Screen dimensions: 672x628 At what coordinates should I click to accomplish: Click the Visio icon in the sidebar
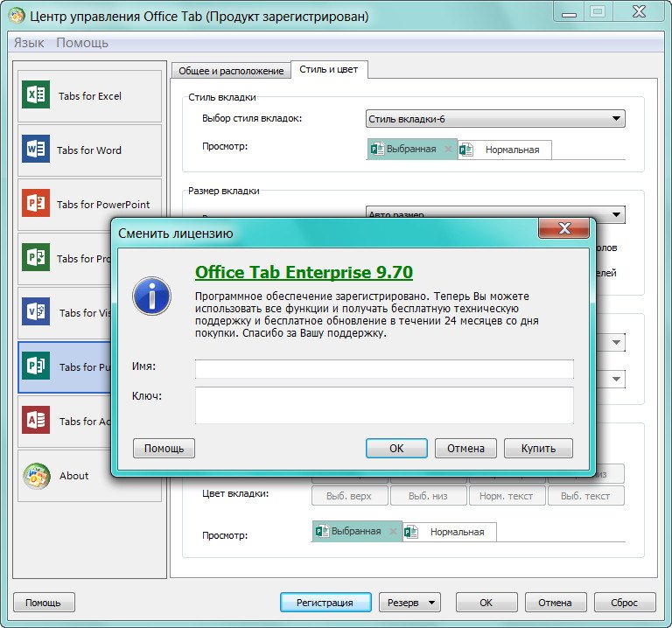click(x=36, y=311)
